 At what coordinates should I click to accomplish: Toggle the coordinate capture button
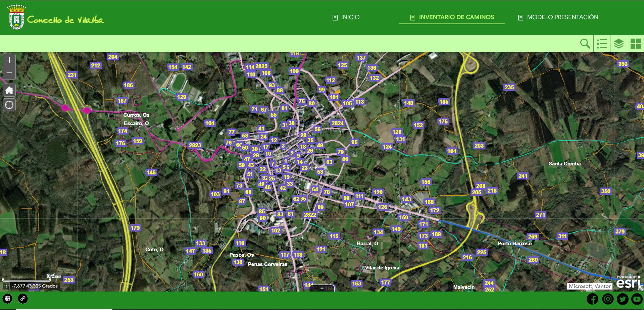6,286
